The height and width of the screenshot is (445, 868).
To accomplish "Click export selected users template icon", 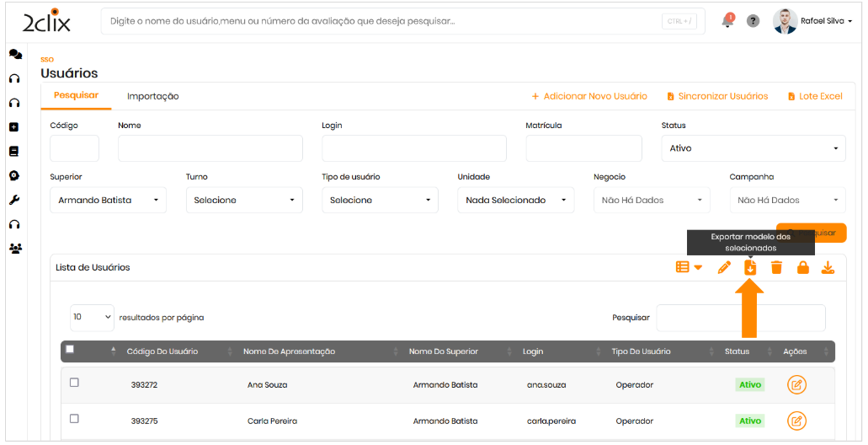I will [750, 267].
